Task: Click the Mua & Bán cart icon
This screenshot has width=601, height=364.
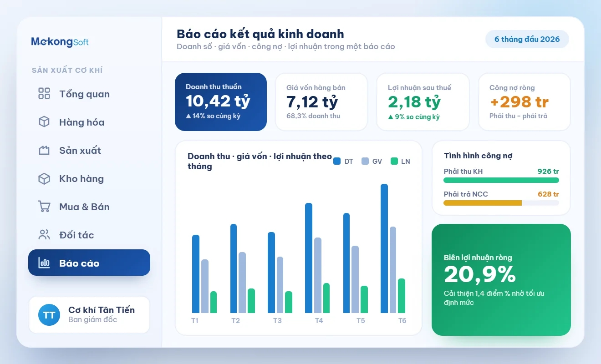Action: click(44, 207)
